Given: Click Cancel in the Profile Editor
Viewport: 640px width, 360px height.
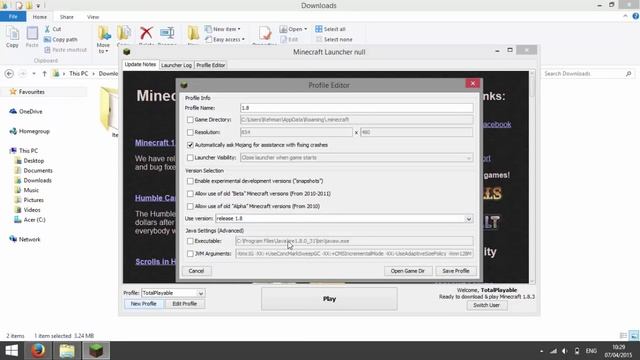Looking at the screenshot, I should click(x=196, y=271).
